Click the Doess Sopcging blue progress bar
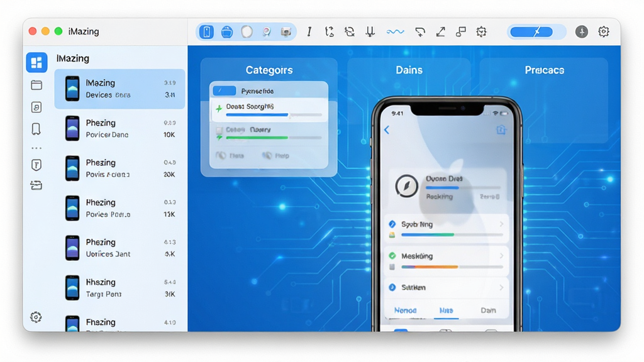 [274, 115]
